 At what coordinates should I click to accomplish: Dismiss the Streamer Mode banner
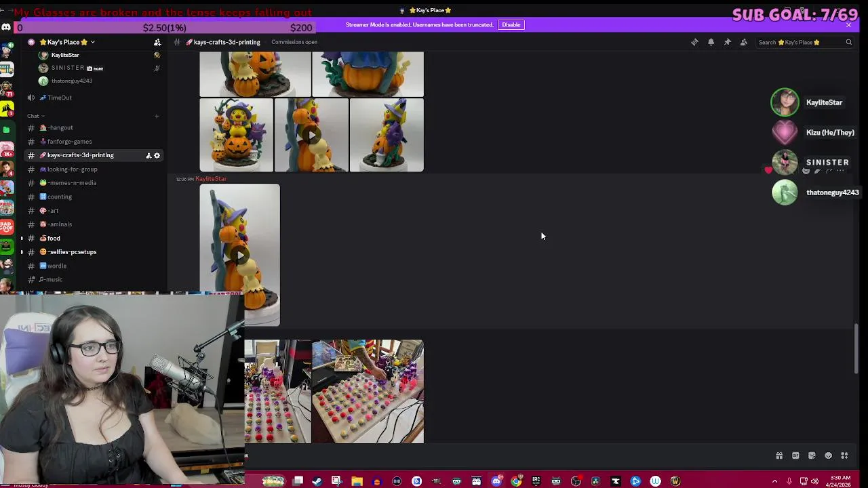[848, 24]
